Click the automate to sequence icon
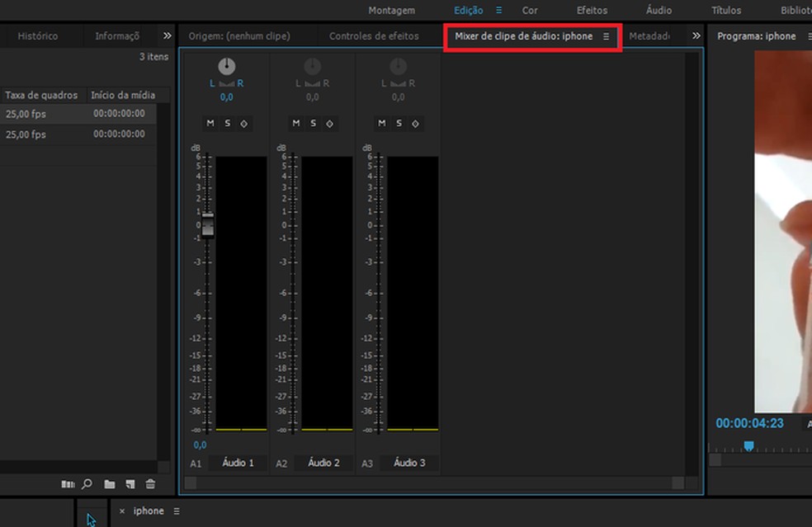The width and height of the screenshot is (812, 527). click(x=68, y=484)
